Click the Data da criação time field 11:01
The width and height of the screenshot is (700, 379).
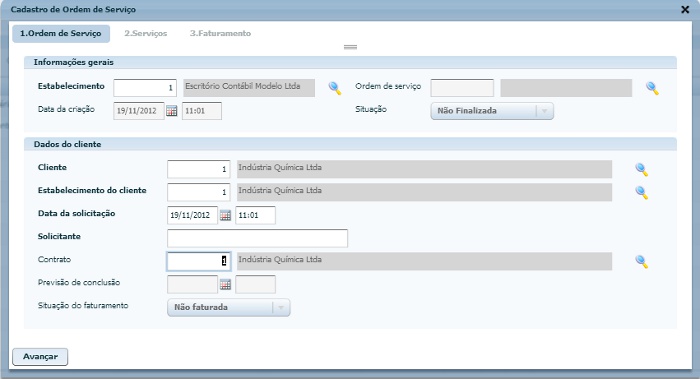pyautogui.click(x=201, y=111)
